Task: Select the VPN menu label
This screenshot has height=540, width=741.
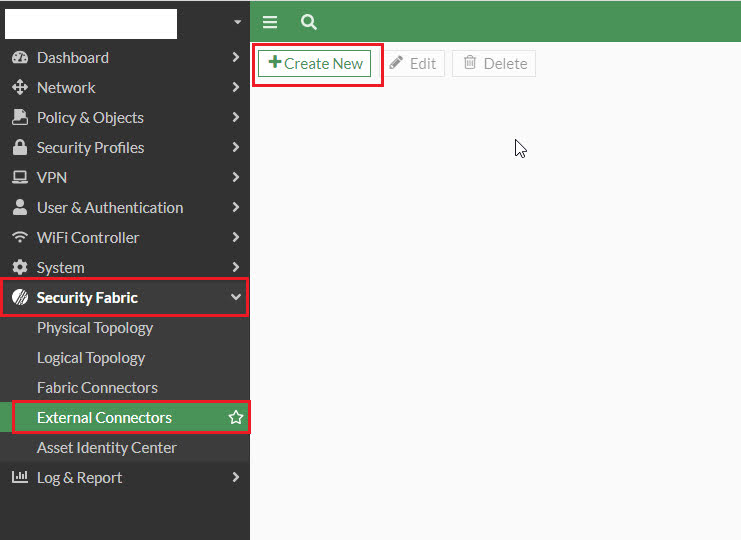Action: (52, 178)
